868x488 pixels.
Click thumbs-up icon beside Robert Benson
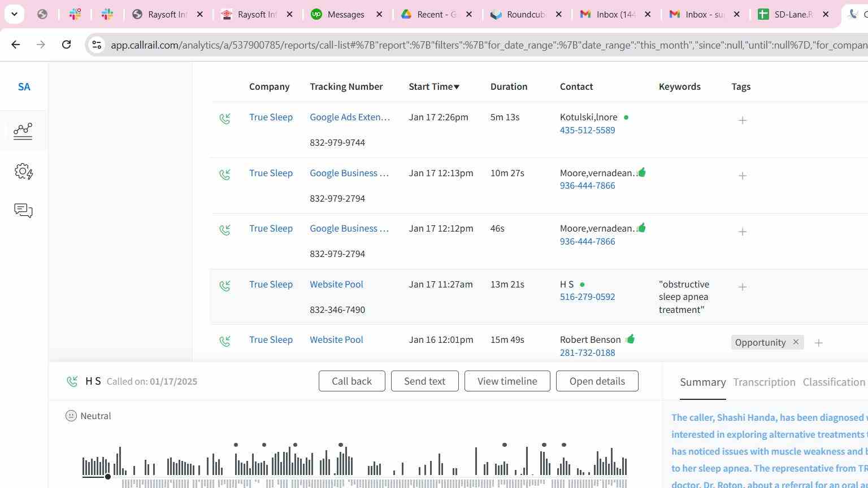(630, 339)
